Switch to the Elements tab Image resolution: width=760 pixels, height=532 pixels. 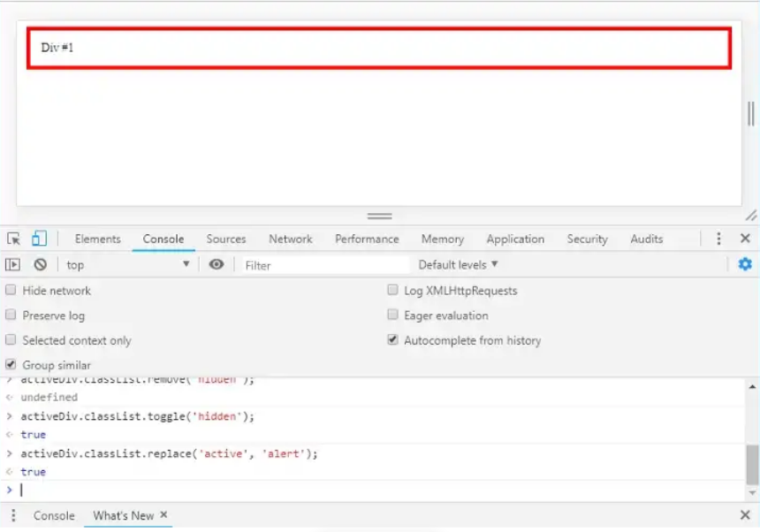click(97, 239)
